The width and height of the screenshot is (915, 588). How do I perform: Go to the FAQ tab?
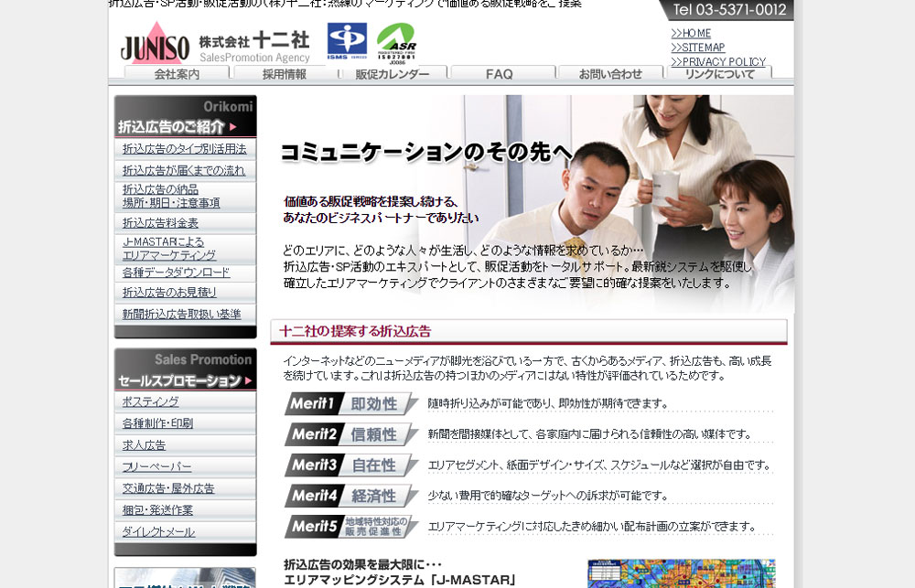tap(500, 74)
